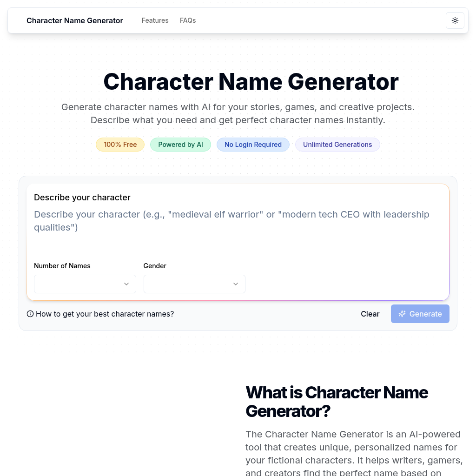Select the No Login Required badge

coord(253,145)
